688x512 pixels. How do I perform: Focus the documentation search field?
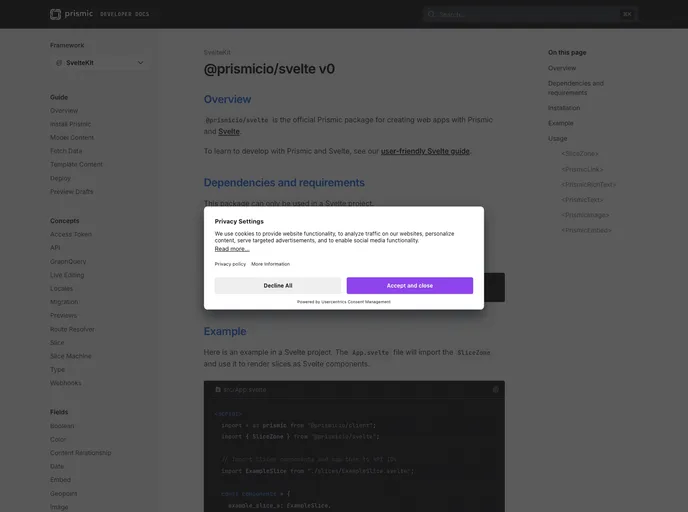[x=528, y=14]
